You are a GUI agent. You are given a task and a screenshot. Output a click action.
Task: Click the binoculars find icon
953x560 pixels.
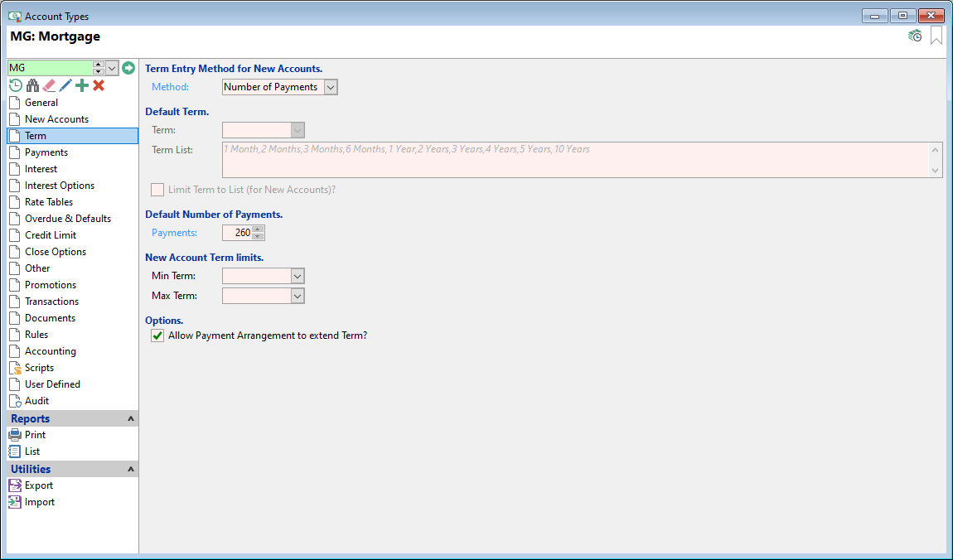32,85
